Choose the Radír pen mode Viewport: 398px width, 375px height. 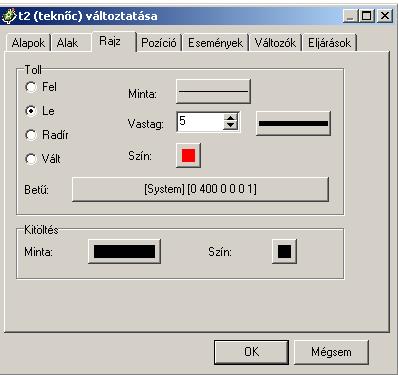31,135
